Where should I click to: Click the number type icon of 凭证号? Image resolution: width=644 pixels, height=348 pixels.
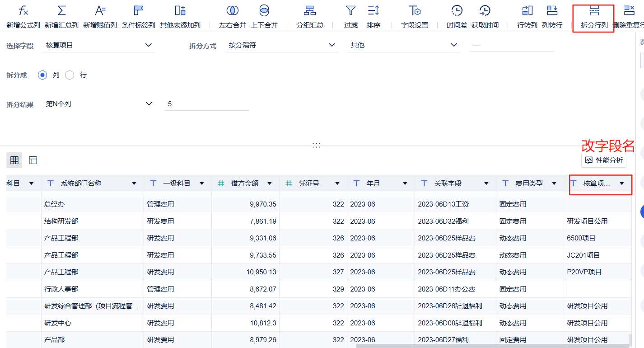coord(289,183)
